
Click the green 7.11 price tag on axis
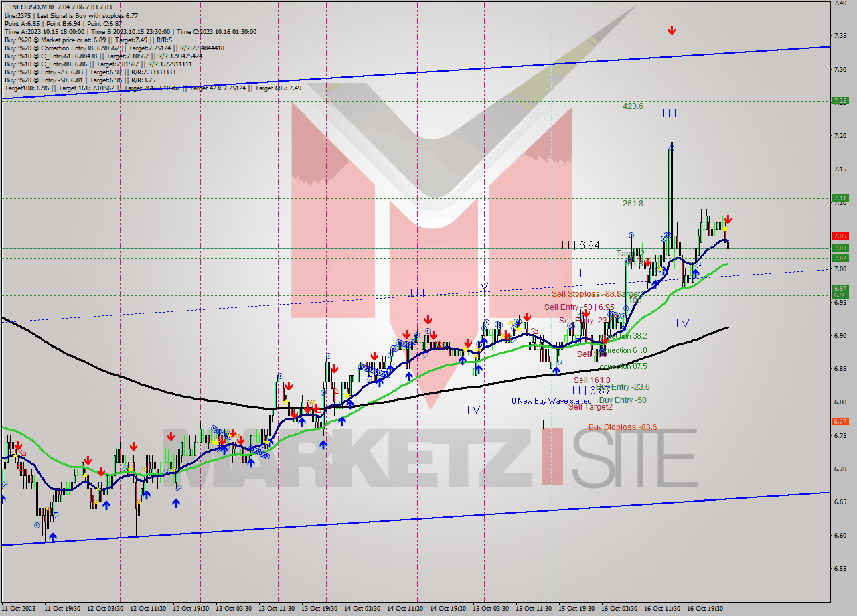(x=840, y=198)
